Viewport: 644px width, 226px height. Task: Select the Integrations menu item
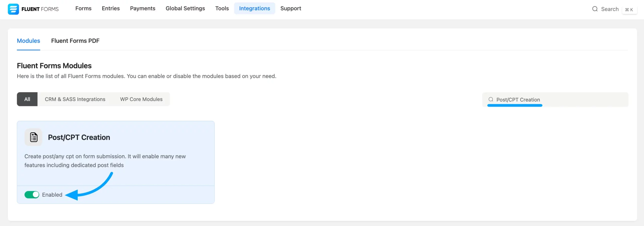tap(254, 9)
